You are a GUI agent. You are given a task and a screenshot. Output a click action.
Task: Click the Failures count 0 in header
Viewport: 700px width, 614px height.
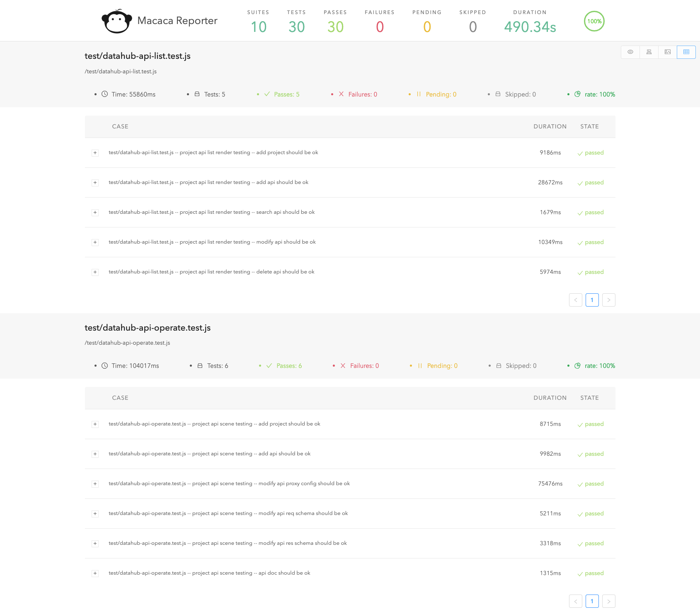pyautogui.click(x=380, y=27)
